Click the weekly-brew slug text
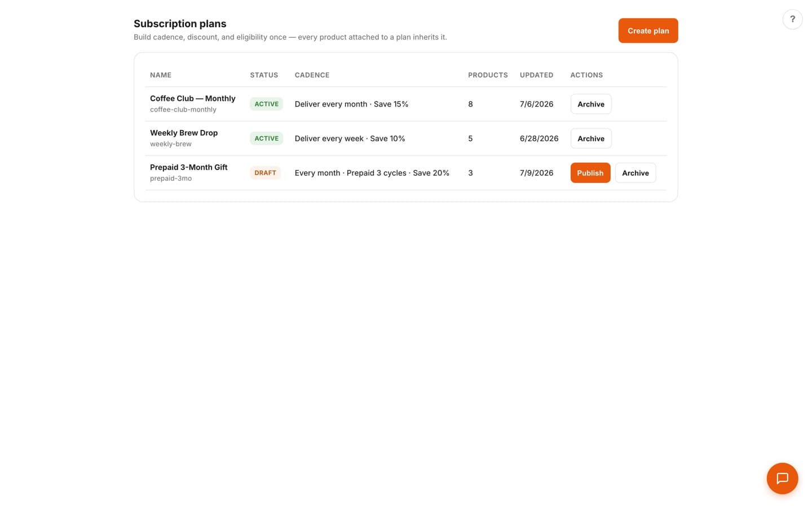 [170, 144]
